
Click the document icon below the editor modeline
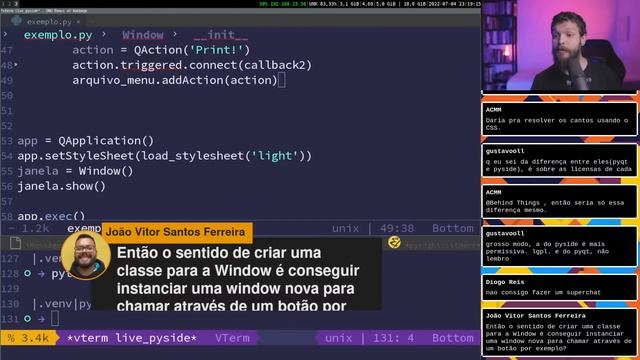click(x=16, y=243)
